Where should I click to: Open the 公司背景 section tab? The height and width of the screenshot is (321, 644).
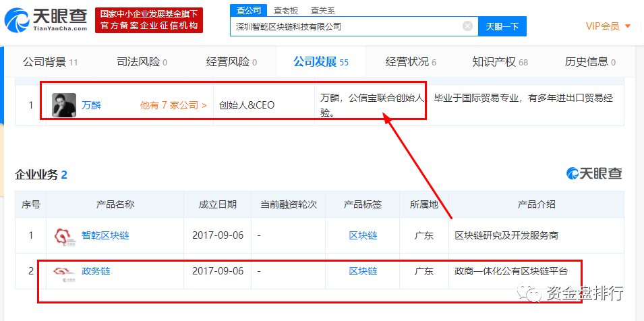[x=50, y=62]
